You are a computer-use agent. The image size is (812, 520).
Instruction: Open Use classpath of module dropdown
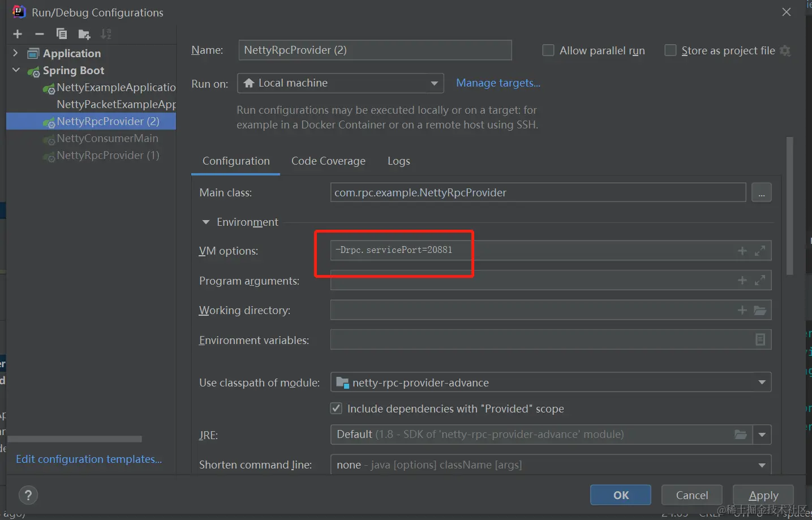pos(551,383)
